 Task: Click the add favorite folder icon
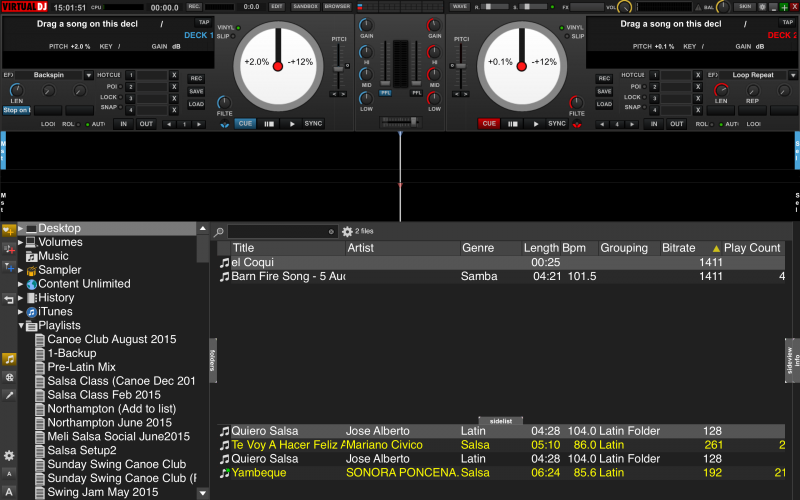coord(9,231)
